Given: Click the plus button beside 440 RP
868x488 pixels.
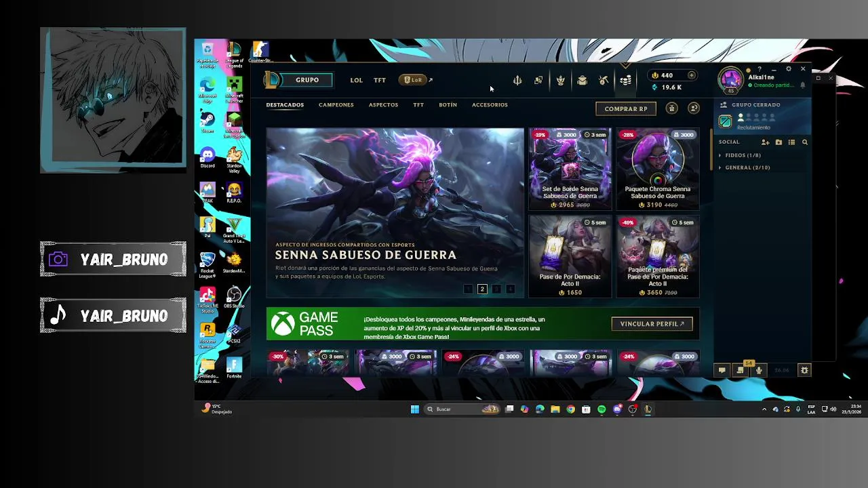Looking at the screenshot, I should [692, 75].
